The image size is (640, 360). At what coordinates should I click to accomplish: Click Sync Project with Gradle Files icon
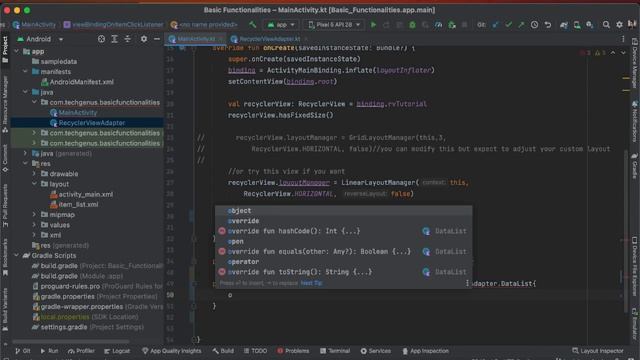[564, 25]
